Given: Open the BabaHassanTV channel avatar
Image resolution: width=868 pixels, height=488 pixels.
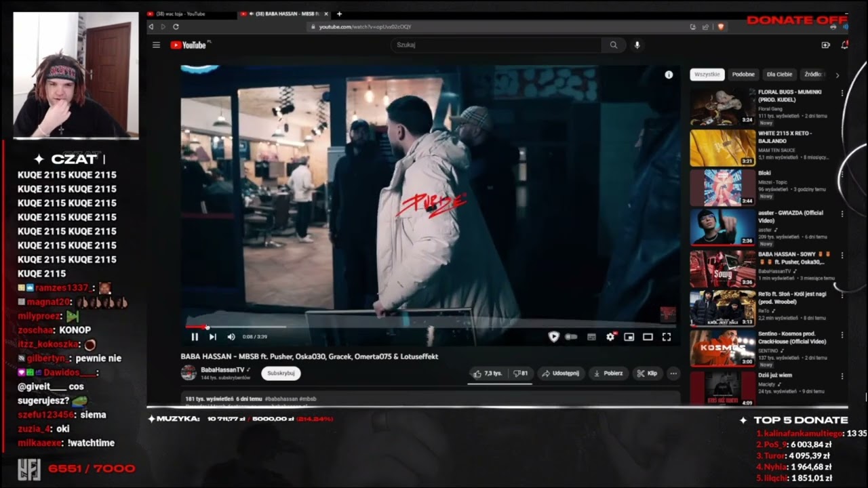Looking at the screenshot, I should [x=189, y=373].
